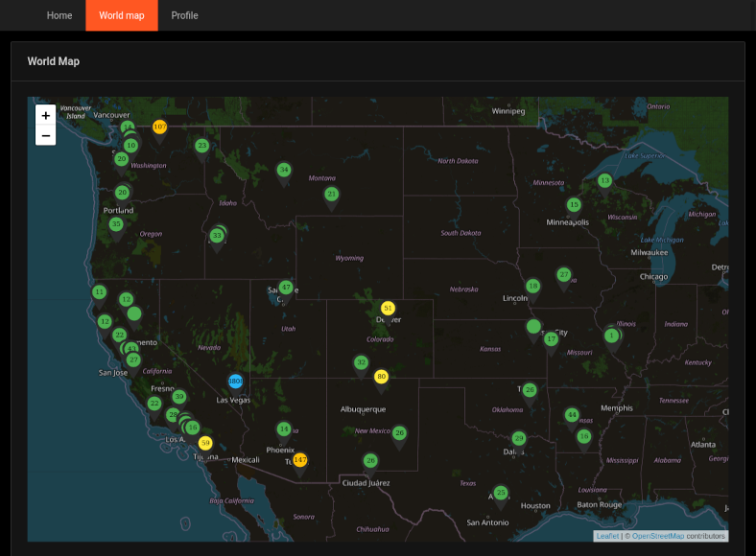This screenshot has width=756, height=556.
Task: Click the blue 3808 marker near Las Vegas
Action: click(x=235, y=382)
